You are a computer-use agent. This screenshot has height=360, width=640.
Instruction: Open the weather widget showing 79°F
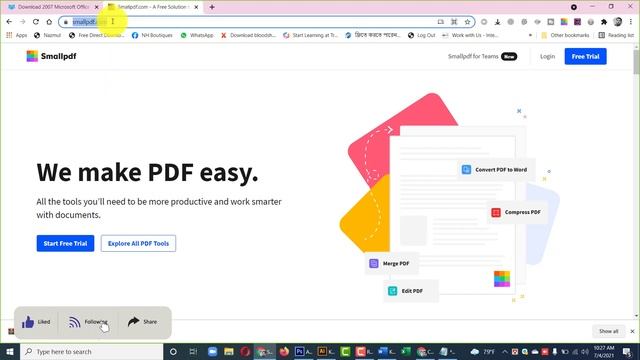point(482,351)
